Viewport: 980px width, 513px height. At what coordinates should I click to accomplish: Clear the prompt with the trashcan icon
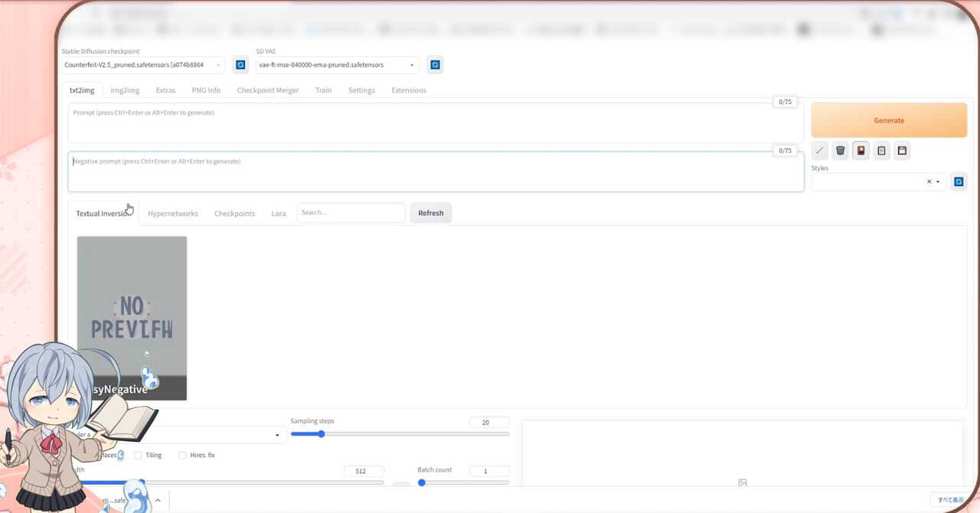coord(840,150)
